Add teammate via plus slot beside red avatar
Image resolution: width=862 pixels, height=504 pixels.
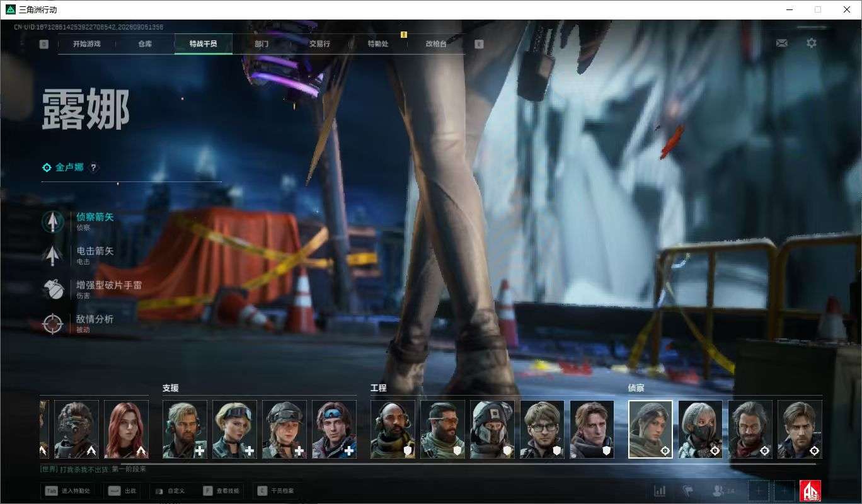(x=784, y=491)
